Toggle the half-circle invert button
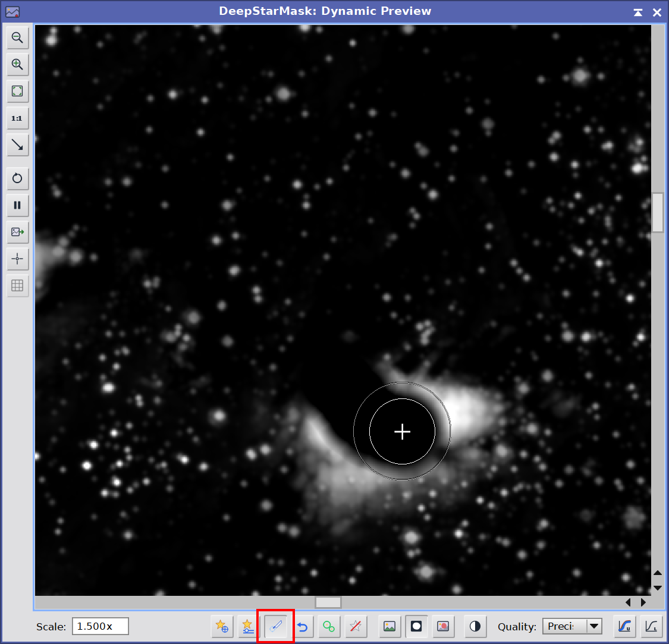Viewport: 669px width, 644px height. tap(475, 626)
